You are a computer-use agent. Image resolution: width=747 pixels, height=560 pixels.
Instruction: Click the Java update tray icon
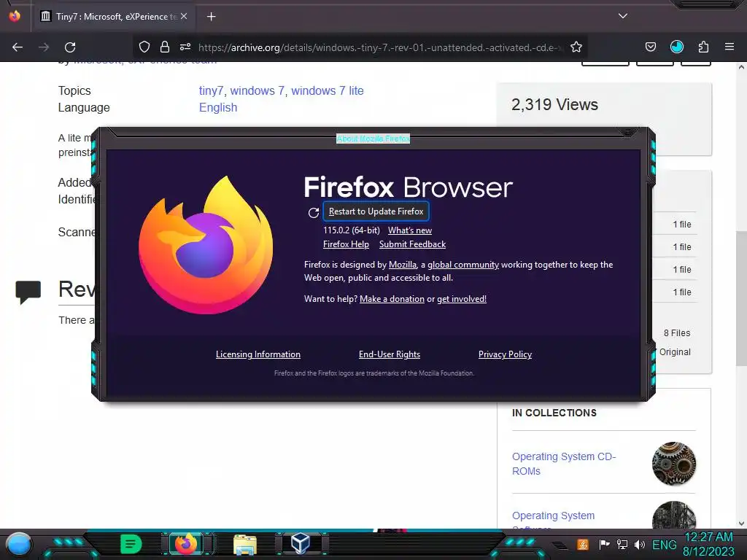point(583,544)
